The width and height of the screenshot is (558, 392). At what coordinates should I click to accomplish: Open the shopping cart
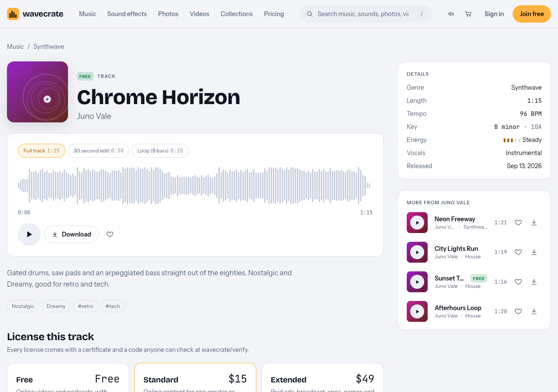(468, 14)
